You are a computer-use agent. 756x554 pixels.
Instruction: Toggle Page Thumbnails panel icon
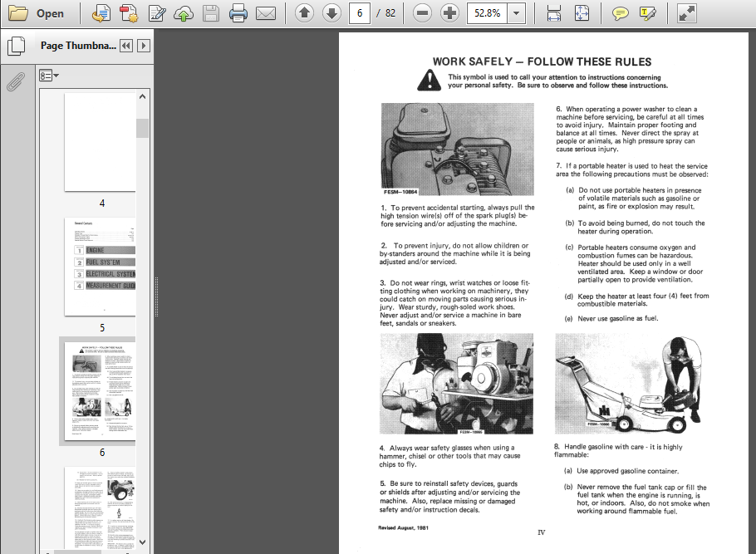[x=17, y=46]
